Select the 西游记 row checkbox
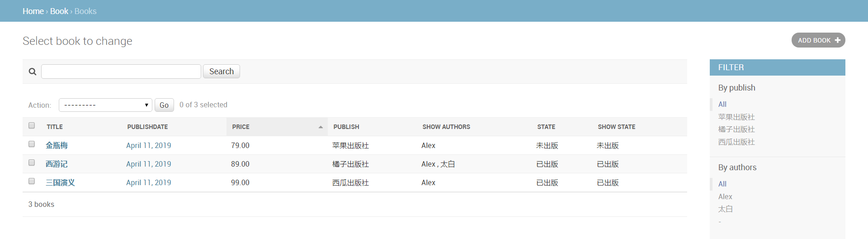 pyautogui.click(x=32, y=163)
